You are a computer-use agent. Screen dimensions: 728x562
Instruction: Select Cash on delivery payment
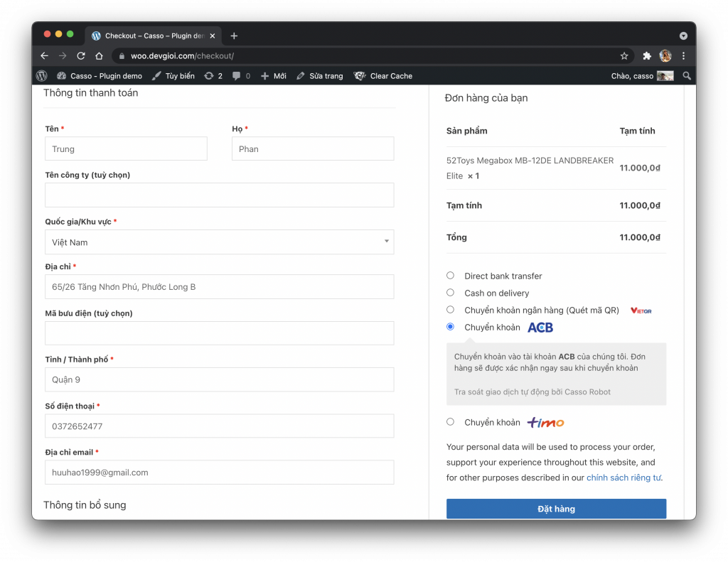click(x=450, y=293)
